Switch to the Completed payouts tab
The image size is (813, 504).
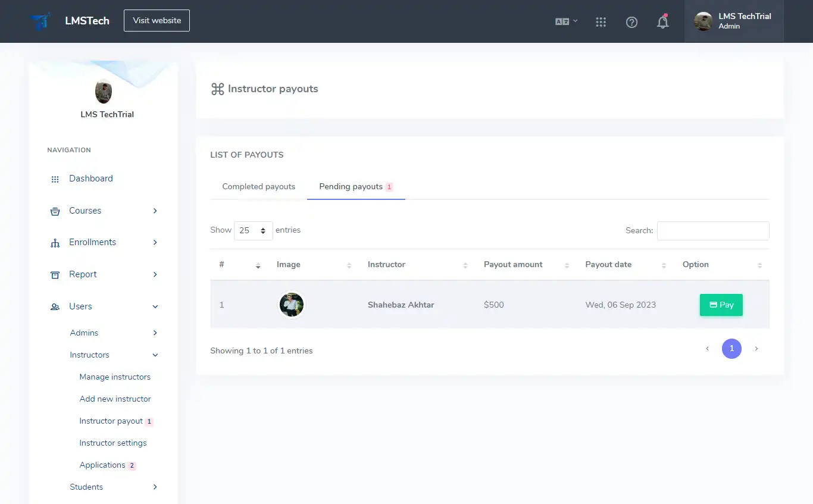tap(258, 186)
